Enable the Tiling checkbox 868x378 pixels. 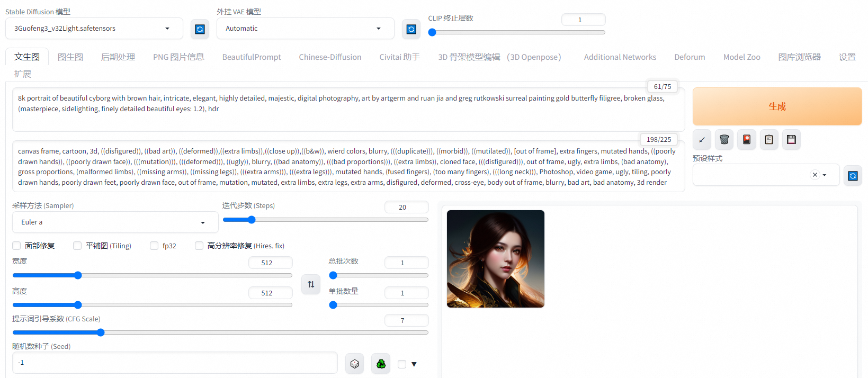click(77, 246)
